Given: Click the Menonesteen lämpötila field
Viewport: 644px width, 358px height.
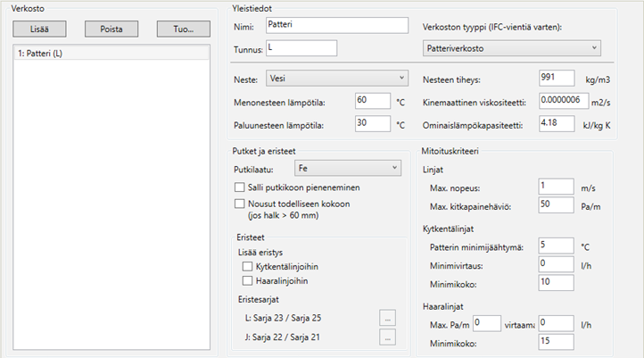Looking at the screenshot, I should [x=373, y=101].
